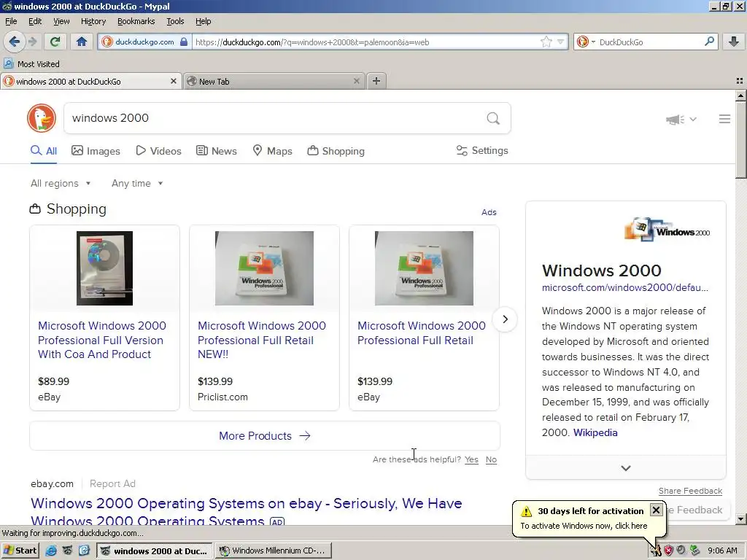Expand the All regions dropdown
Viewport: 747px width, 560px height.
point(61,183)
